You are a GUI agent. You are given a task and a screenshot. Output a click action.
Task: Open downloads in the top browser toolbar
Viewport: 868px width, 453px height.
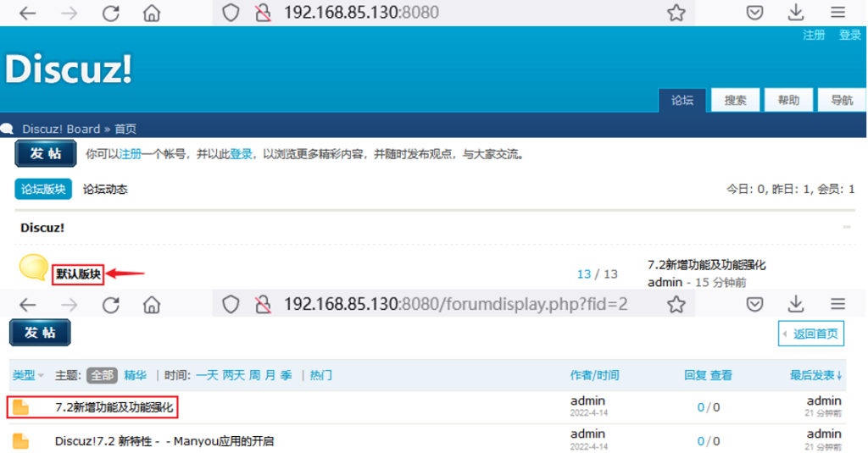click(796, 12)
